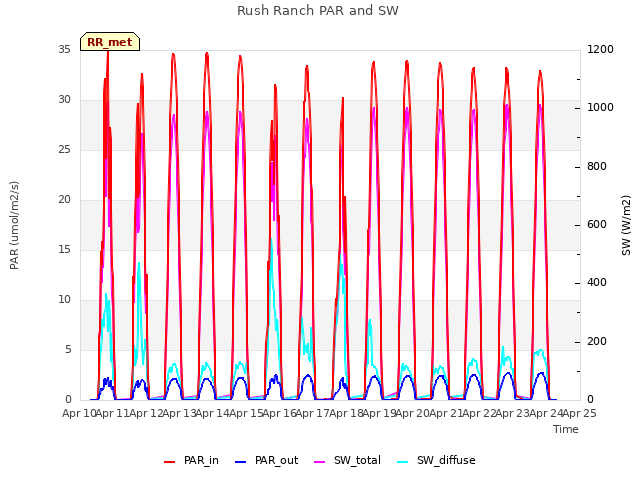
Task: Click the cyan SW_diffuse legend color marker
Action: click(402, 462)
